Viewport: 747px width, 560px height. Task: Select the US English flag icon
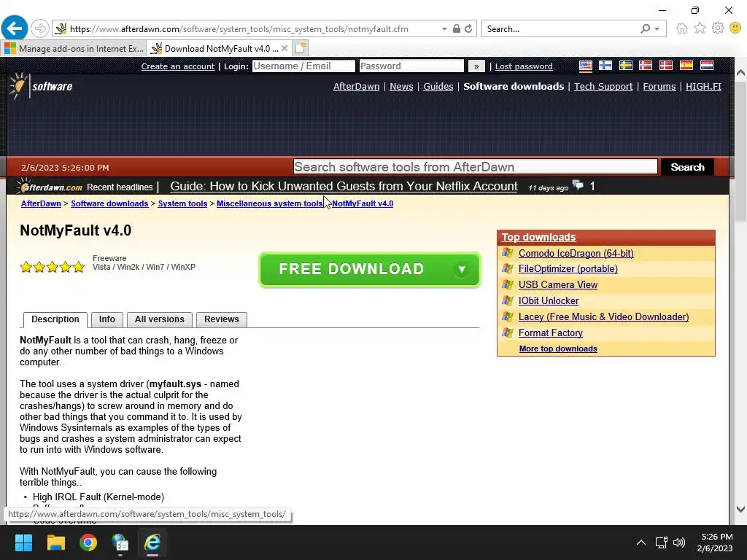(x=586, y=66)
